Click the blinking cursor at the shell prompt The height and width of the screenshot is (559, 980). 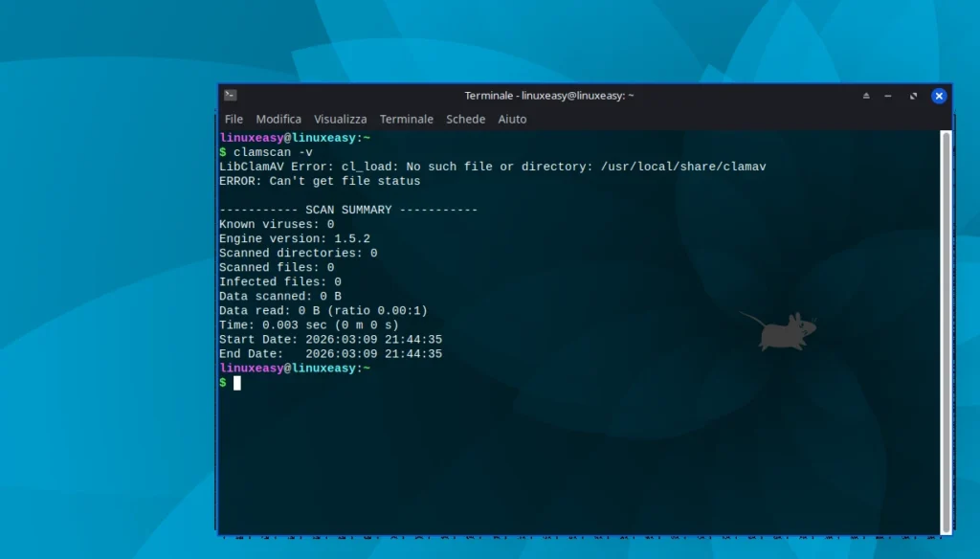coord(237,382)
